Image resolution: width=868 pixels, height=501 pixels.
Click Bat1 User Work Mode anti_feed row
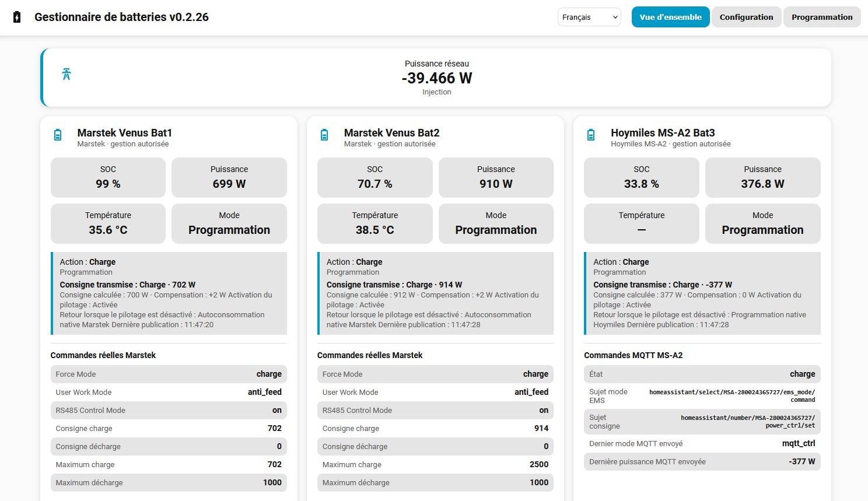point(169,392)
